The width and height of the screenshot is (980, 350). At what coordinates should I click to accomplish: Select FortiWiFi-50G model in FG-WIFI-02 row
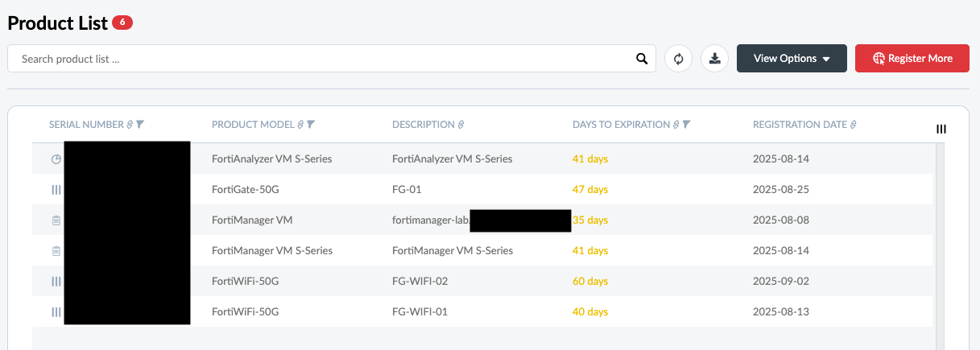[x=246, y=282]
